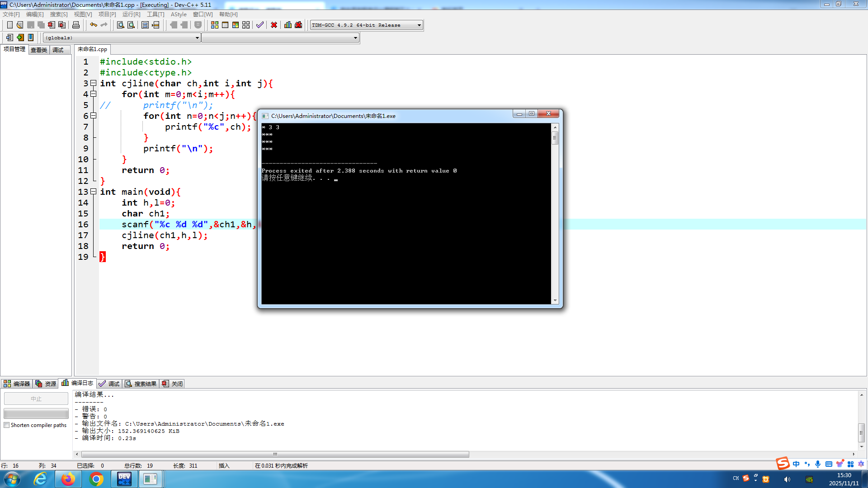
Task: Click the Undo arrow icon
Action: click(x=93, y=25)
